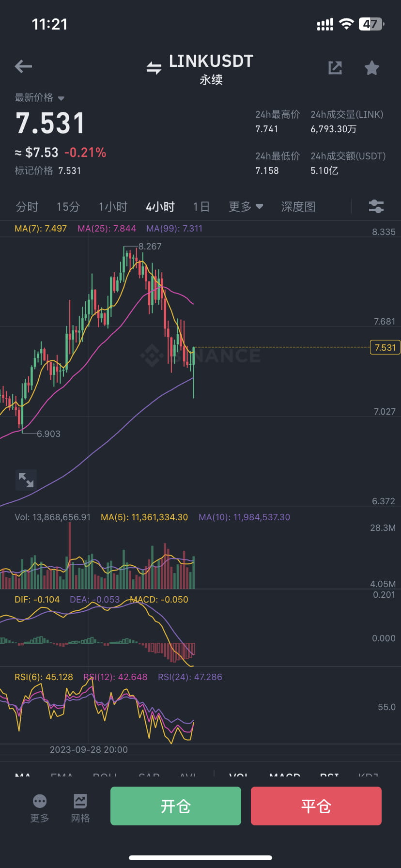The image size is (401, 868).
Task: Tap the MA(25): 7.844 legend label
Action: (x=107, y=228)
